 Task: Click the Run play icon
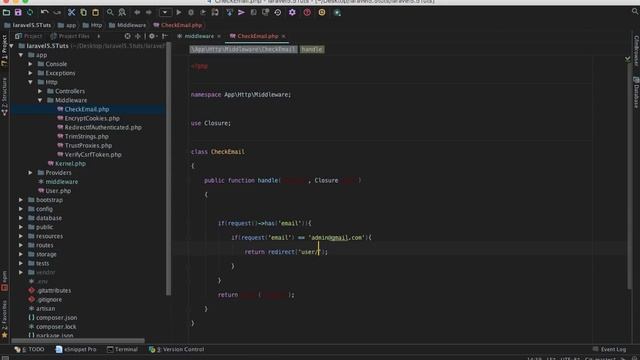[179, 13]
